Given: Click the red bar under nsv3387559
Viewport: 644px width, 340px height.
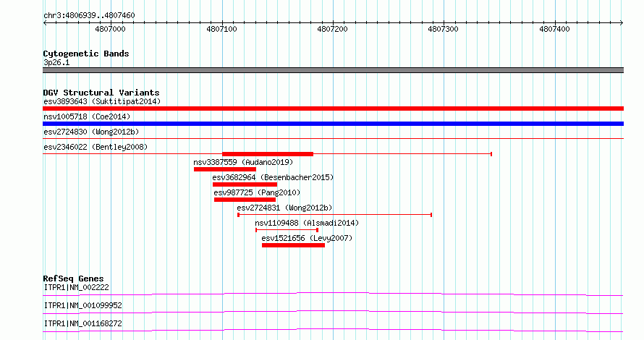Looking at the screenshot, I should tap(225, 169).
